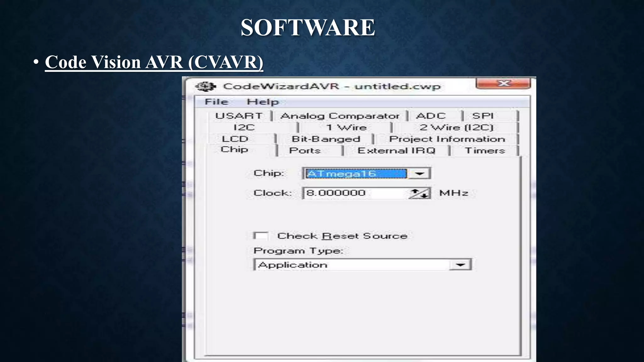Expand the Chip dropdown arrow

(419, 173)
